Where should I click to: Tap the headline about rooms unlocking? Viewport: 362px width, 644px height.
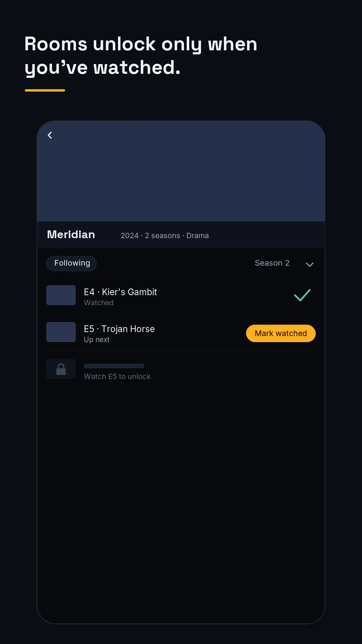[x=141, y=56]
